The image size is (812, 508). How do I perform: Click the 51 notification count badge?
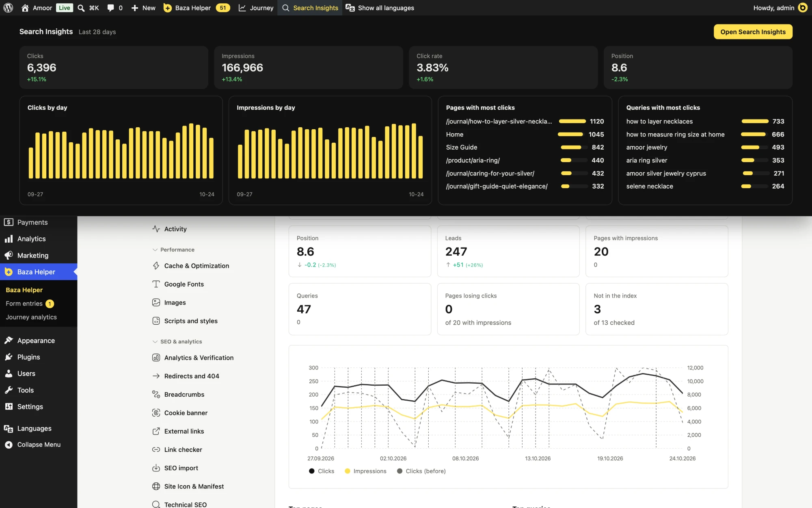tap(223, 8)
